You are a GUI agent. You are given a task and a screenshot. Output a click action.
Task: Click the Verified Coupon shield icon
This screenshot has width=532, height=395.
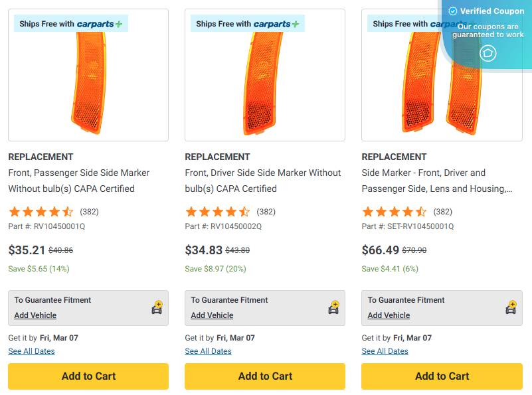click(488, 53)
